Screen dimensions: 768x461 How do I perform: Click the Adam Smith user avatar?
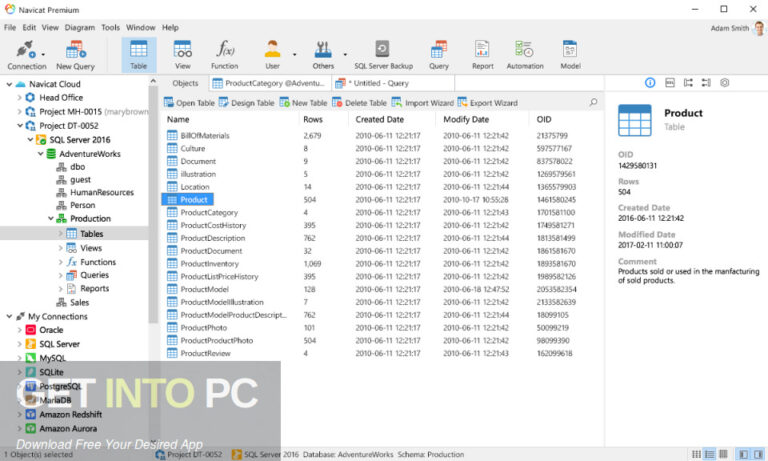[x=759, y=28]
